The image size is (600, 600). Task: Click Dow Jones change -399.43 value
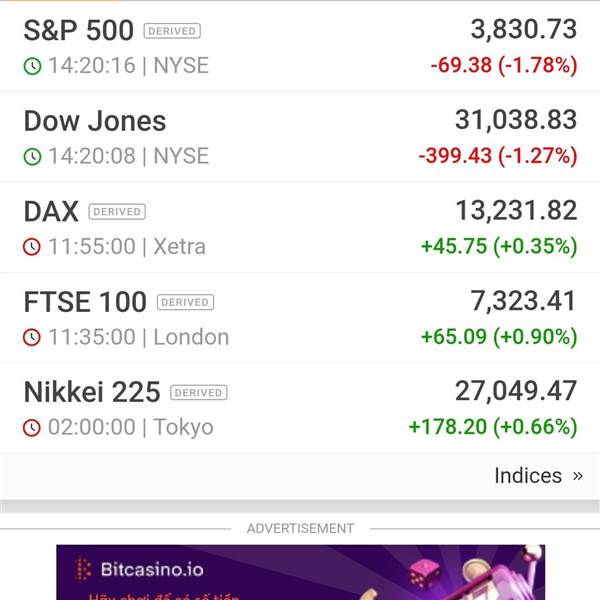[x=455, y=156]
